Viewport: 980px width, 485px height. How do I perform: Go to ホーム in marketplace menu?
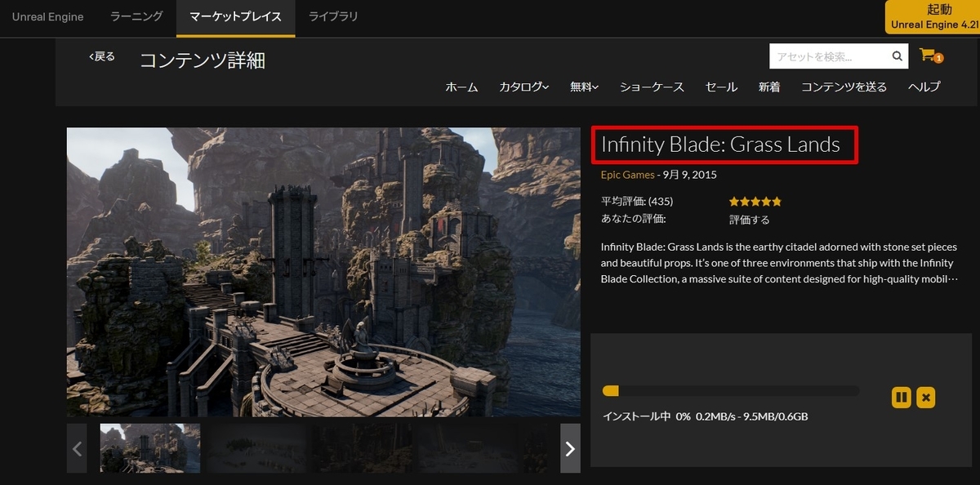[461, 87]
